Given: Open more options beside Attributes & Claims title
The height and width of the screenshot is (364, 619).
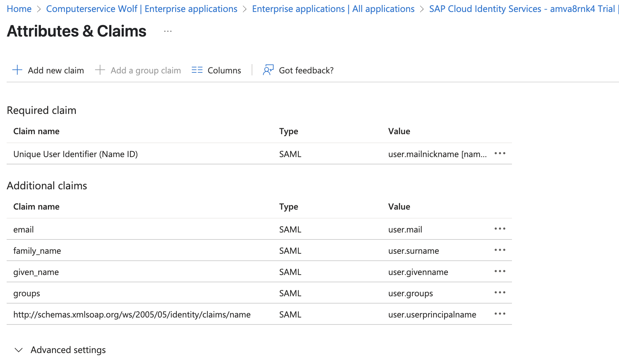Looking at the screenshot, I should [x=168, y=31].
